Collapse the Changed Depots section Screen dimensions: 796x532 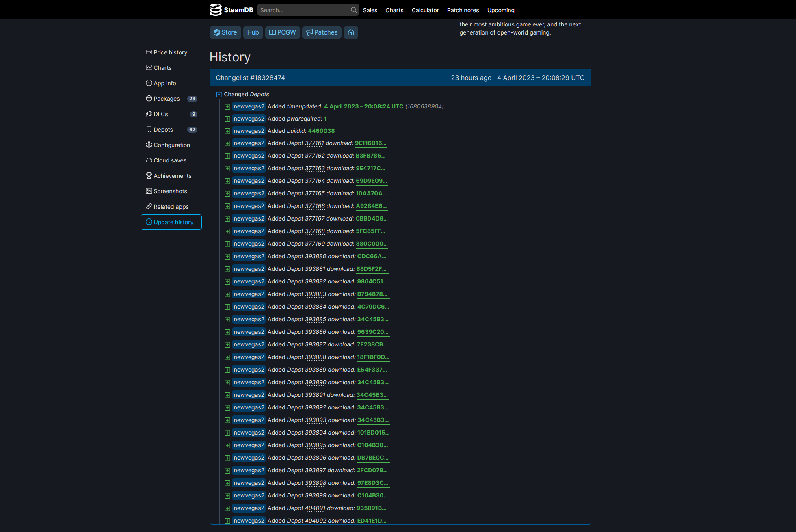point(219,94)
